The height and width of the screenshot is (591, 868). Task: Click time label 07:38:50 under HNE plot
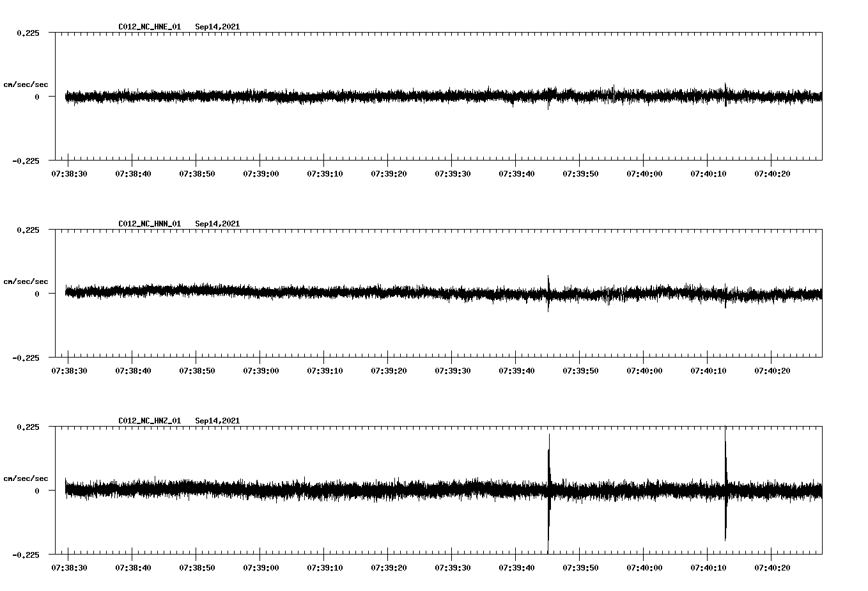[197, 174]
